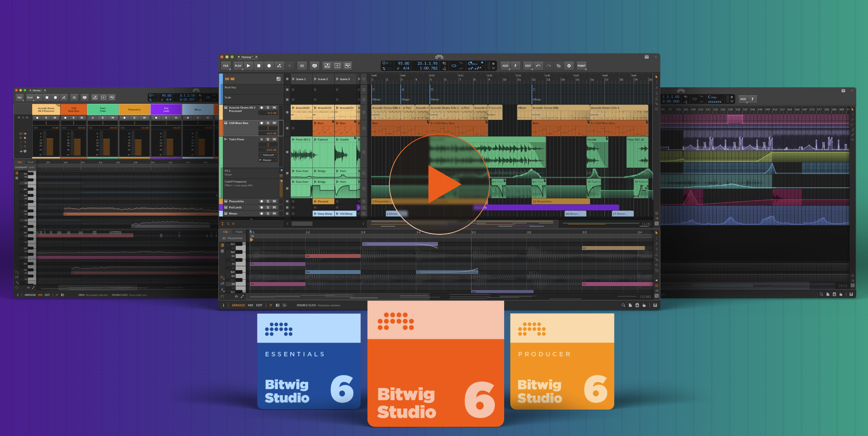Open the search magnifier icon in the main footer
Image resolution: width=868 pixels, height=436 pixels.
pos(623,305)
